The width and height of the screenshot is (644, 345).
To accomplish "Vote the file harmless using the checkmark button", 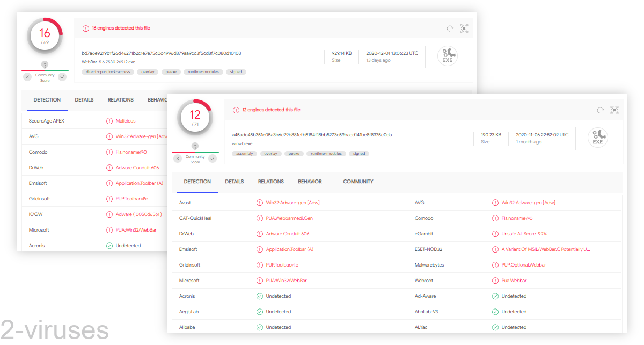I will point(213,159).
